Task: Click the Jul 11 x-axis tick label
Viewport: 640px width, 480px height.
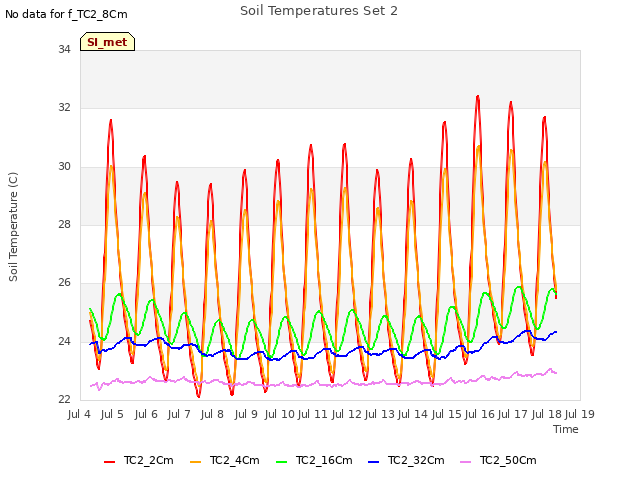Action: 313,414
